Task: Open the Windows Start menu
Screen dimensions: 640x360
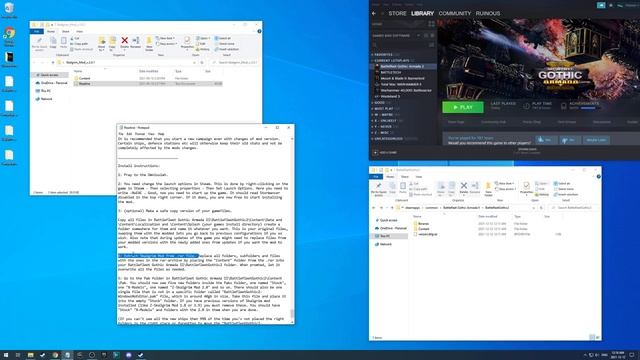Action: click(6, 355)
